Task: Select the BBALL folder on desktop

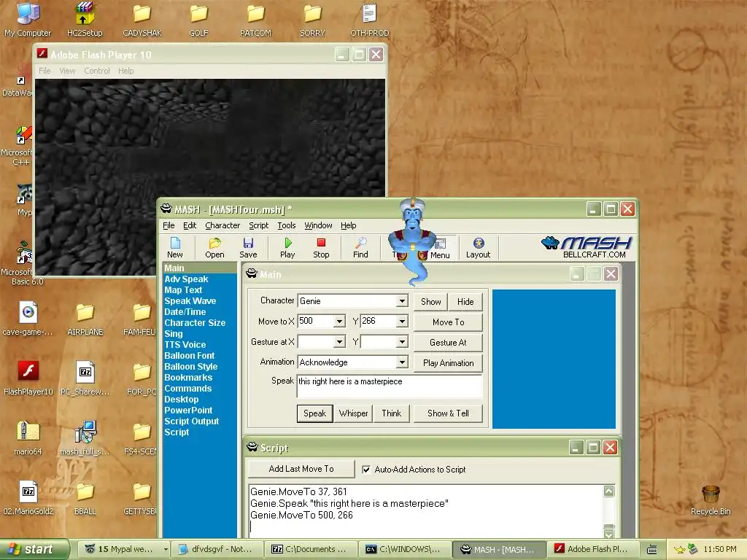Action: click(x=85, y=497)
